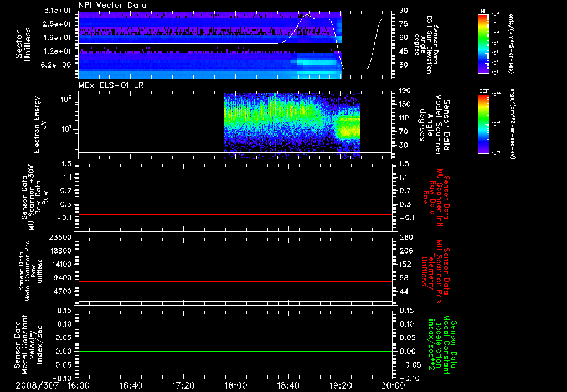Click the white sun elevation curve peak
This screenshot has height=392, width=567.
(307, 15)
